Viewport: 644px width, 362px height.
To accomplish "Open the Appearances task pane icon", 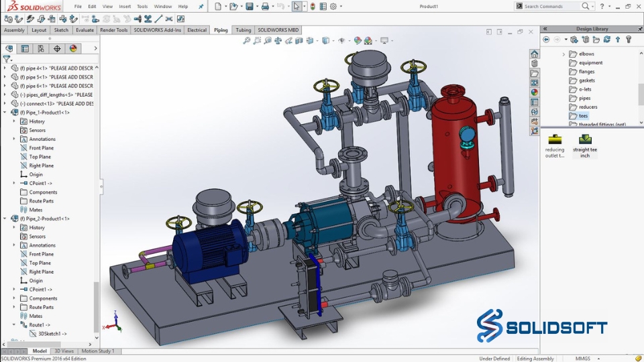I will (x=535, y=93).
